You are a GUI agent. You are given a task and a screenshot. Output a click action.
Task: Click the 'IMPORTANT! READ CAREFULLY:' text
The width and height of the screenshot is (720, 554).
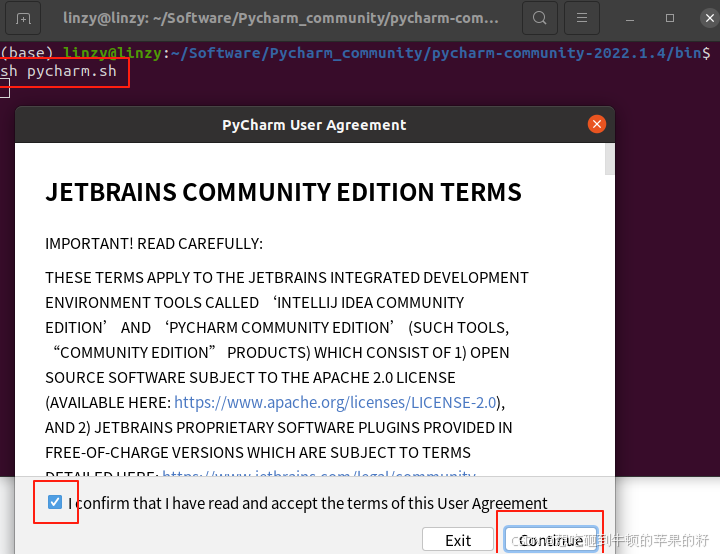tap(154, 243)
